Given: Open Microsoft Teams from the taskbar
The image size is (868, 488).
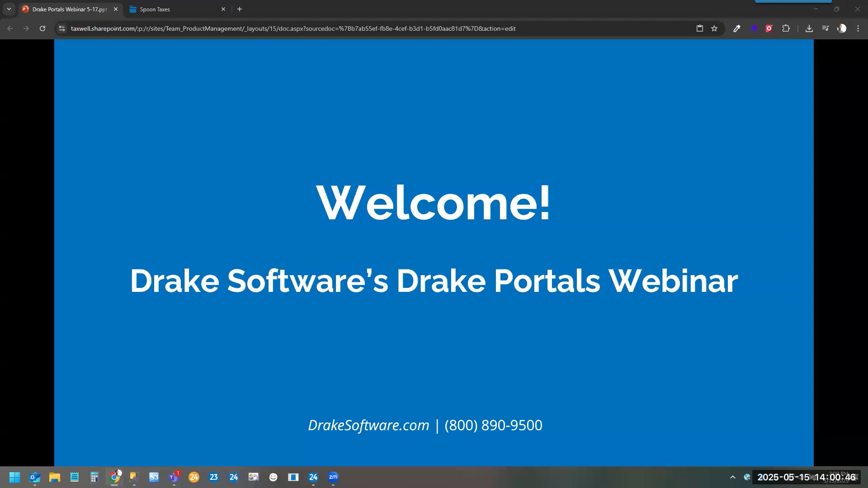Looking at the screenshot, I should pyautogui.click(x=174, y=477).
